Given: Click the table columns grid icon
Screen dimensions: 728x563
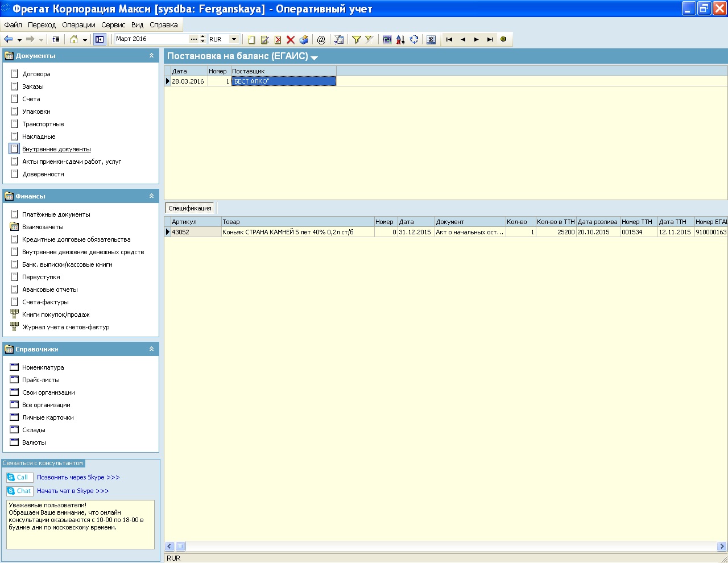Looking at the screenshot, I should (387, 39).
